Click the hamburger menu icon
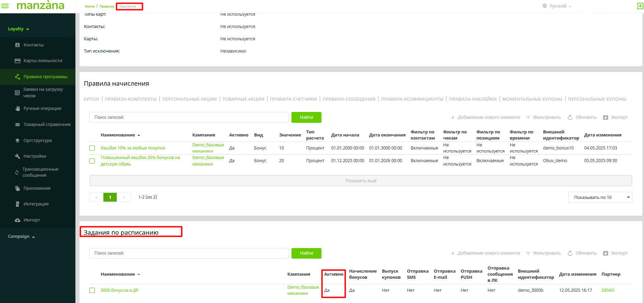This screenshot has height=303, width=644. [x=5, y=6]
